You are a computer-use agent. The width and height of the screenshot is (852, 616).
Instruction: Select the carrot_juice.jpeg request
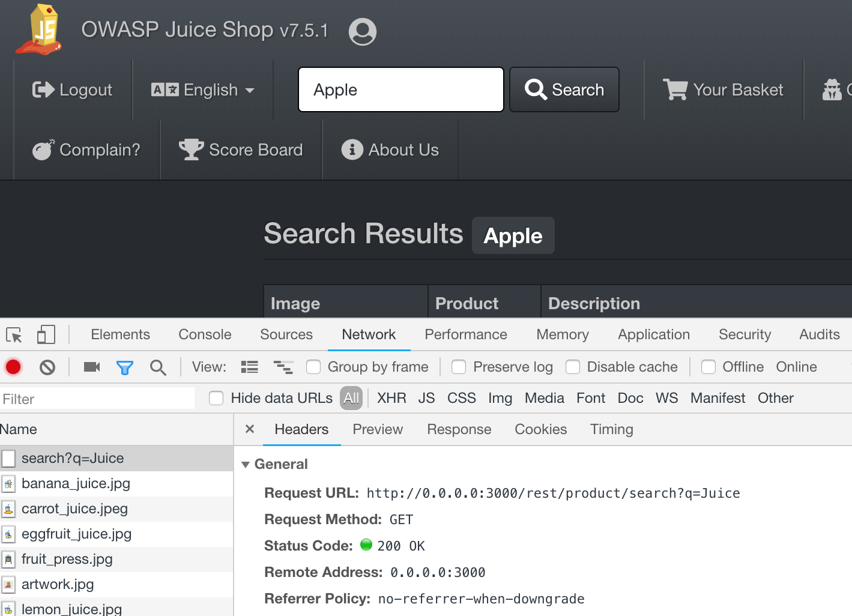coord(116,509)
